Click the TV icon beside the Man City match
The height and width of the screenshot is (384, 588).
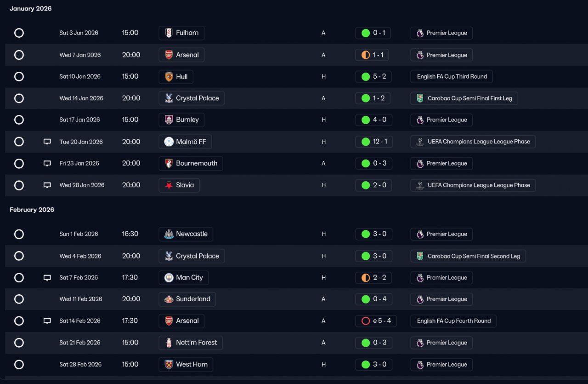pyautogui.click(x=47, y=278)
